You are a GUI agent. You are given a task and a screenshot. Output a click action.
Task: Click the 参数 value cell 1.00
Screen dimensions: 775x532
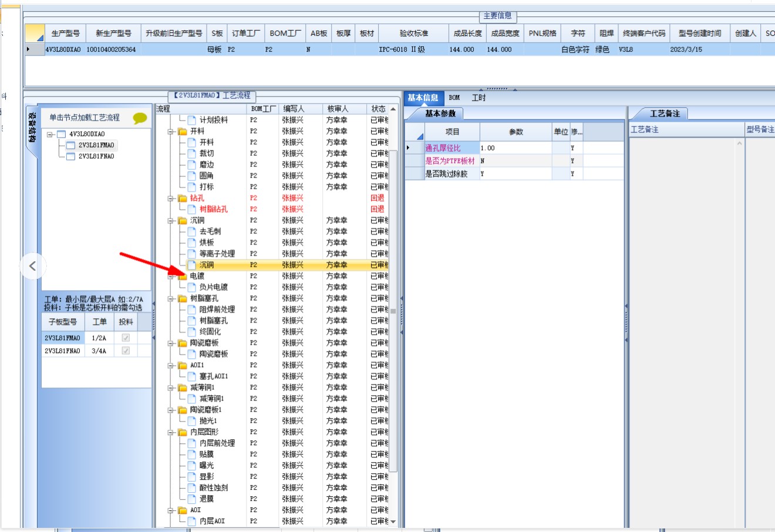tap(515, 148)
